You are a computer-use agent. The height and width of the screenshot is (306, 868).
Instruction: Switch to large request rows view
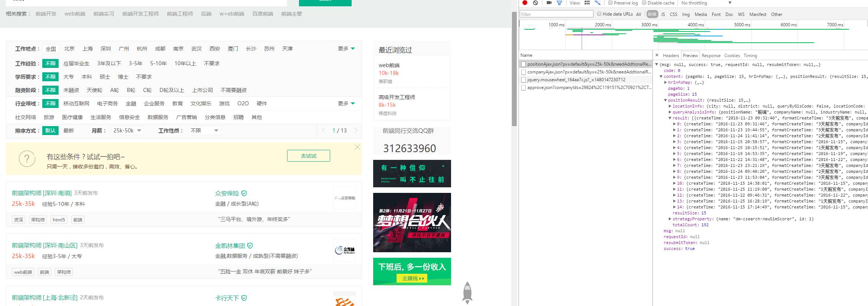(x=587, y=3)
